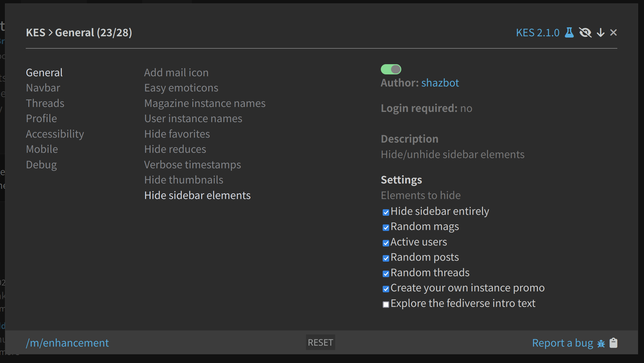Open the /m/enhancement link
The height and width of the screenshot is (363, 644).
tap(67, 343)
